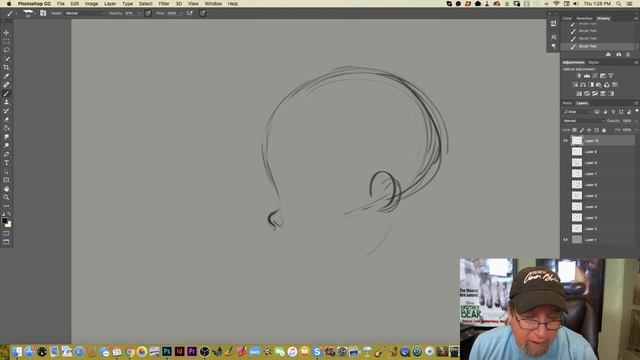640x360 pixels.
Task: Switch to the Color tab
Action: coord(567,18)
